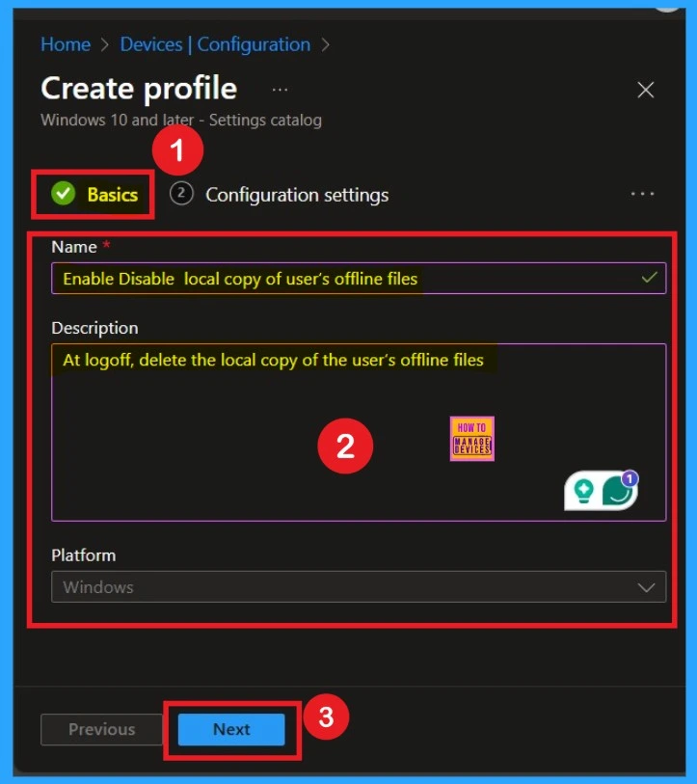
Task: Open the ellipsis menu beside Create profile
Action: [x=280, y=90]
